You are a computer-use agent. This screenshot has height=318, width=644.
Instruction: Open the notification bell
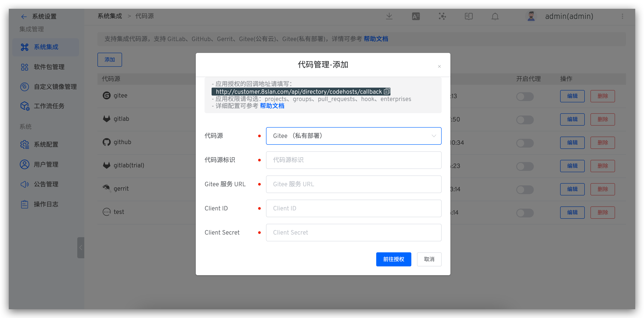click(495, 16)
